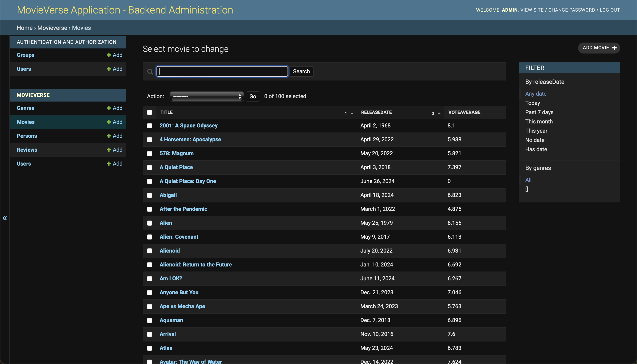
Task: Click the Search button
Action: (x=301, y=71)
